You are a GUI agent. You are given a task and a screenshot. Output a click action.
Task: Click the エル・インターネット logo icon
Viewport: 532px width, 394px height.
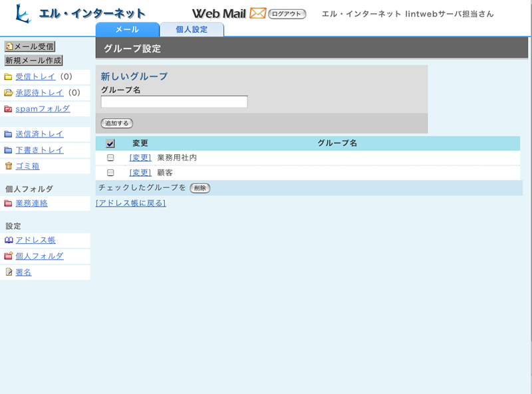click(23, 13)
